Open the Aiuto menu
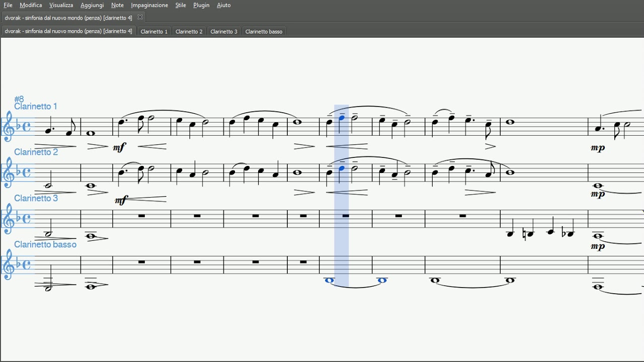Screen dimensions: 644x362 pos(223,5)
